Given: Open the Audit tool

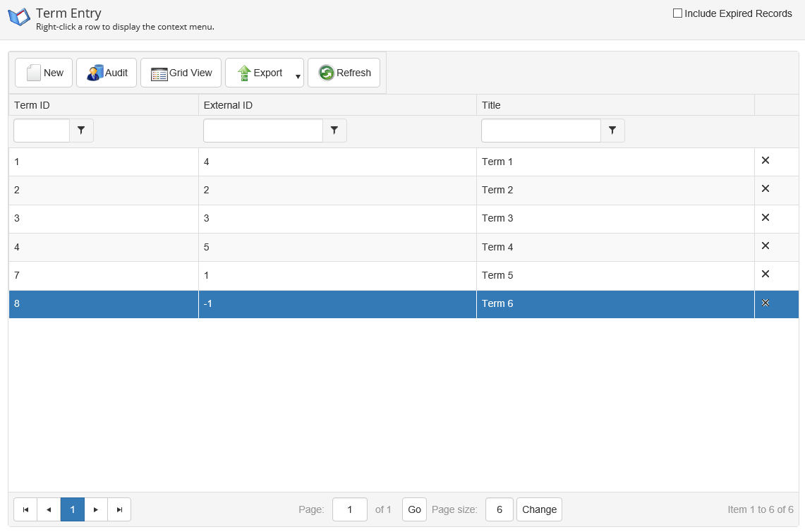Looking at the screenshot, I should pos(107,73).
